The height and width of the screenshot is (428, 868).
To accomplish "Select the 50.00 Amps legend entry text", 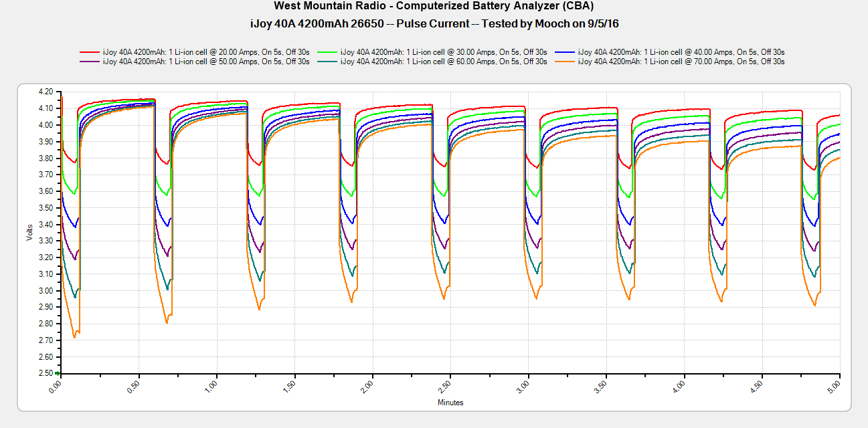I will click(206, 62).
